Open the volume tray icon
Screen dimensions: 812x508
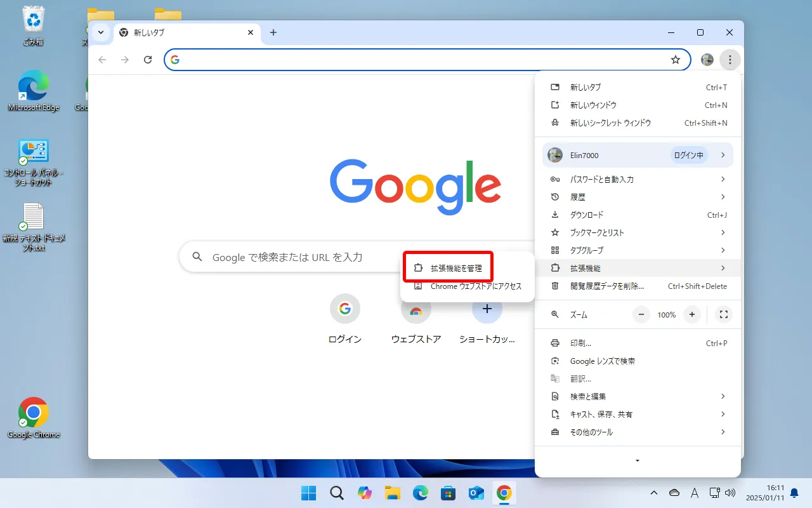[730, 493]
